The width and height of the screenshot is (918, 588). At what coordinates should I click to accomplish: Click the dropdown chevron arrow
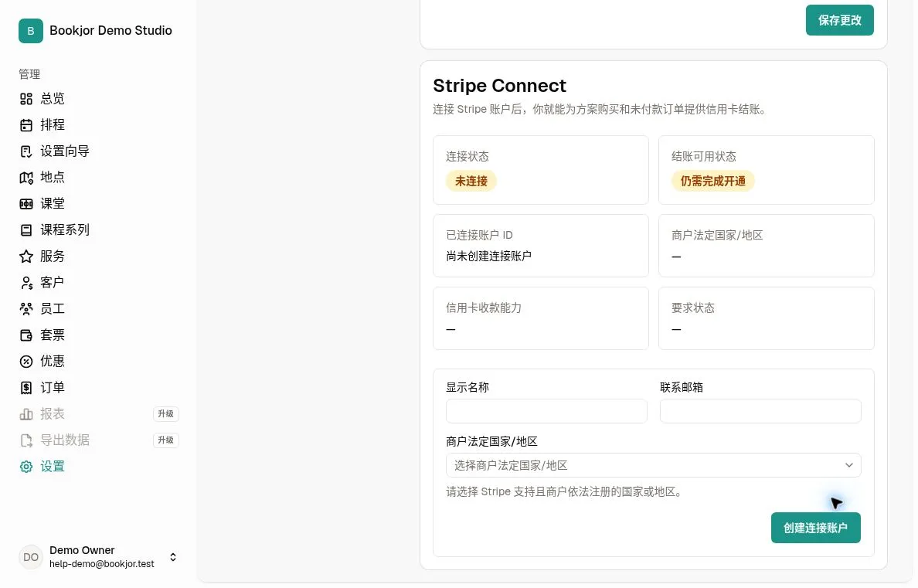coord(849,465)
